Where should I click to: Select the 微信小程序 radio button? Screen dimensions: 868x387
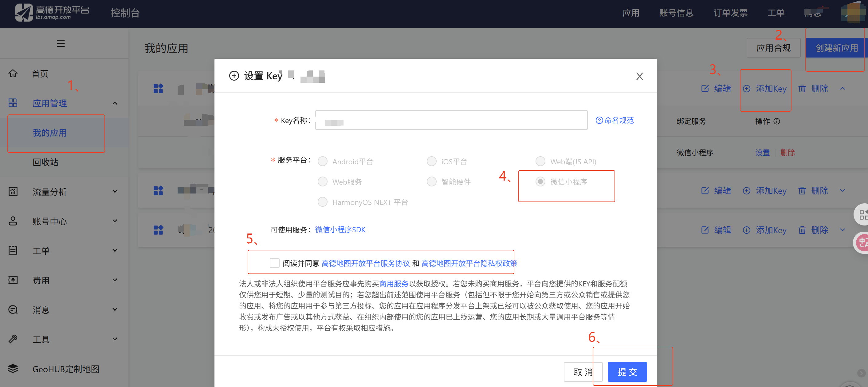[x=540, y=182]
